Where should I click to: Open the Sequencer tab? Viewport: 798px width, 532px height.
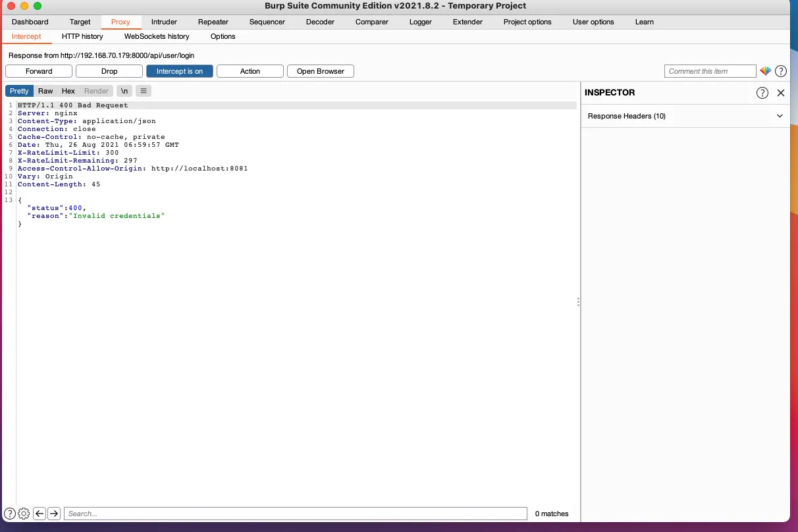(x=267, y=22)
